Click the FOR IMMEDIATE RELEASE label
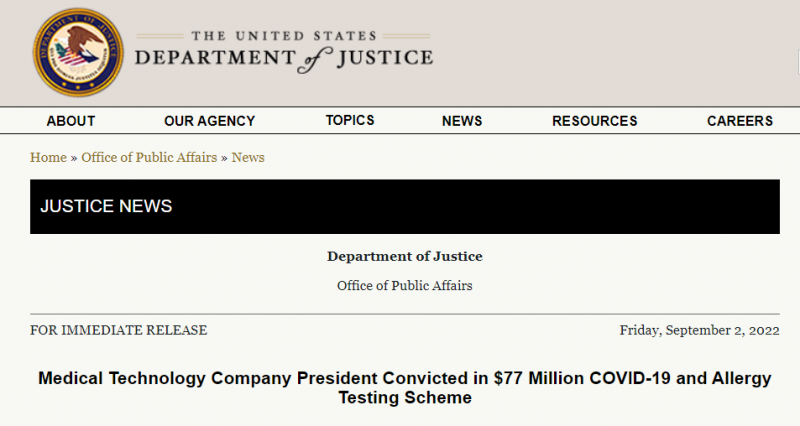 [119, 331]
